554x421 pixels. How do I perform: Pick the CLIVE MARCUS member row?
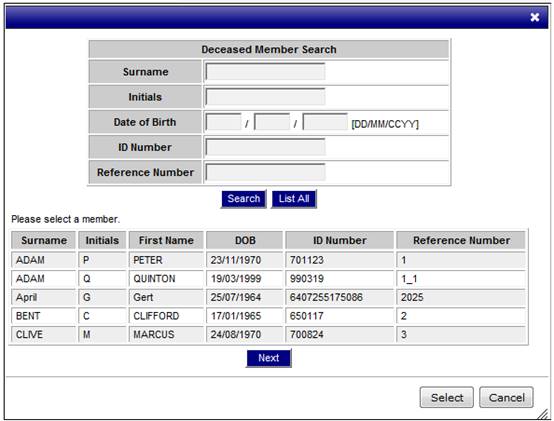click(x=268, y=334)
